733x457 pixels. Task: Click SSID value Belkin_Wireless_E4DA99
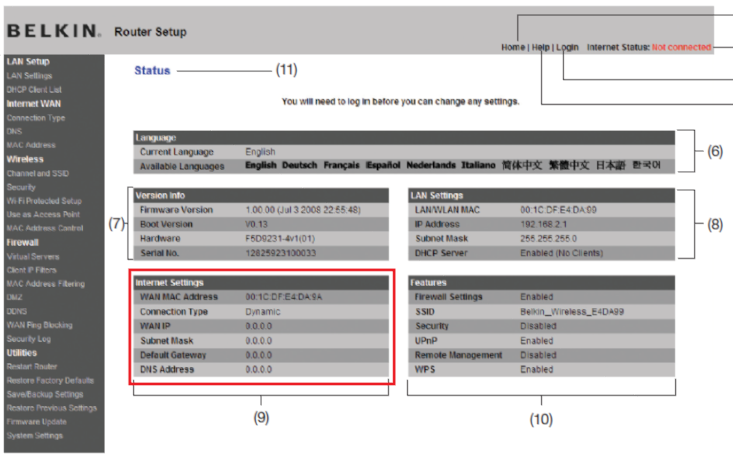(x=572, y=312)
